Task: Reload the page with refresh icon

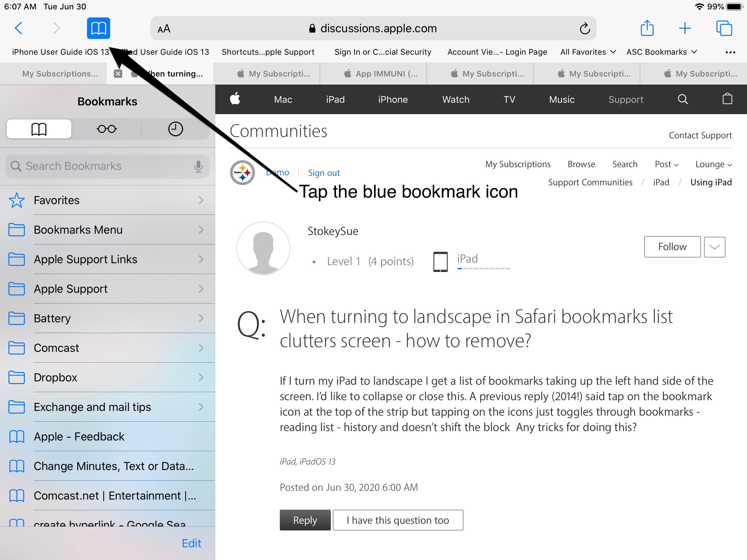Action: coord(584,29)
